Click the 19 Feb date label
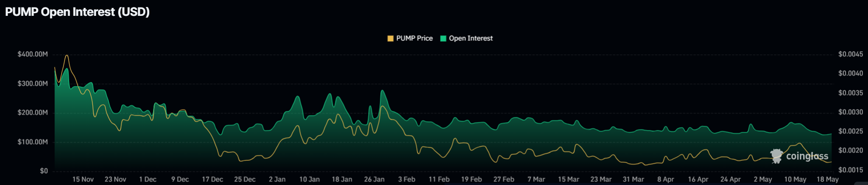Viewport: 868px width, 185px height. point(471,179)
